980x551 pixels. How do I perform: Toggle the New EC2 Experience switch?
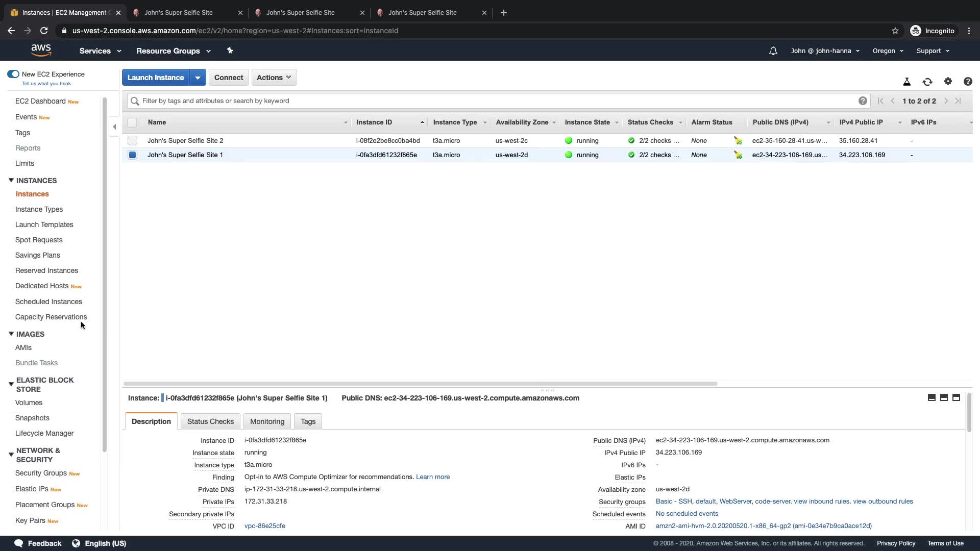tap(13, 74)
